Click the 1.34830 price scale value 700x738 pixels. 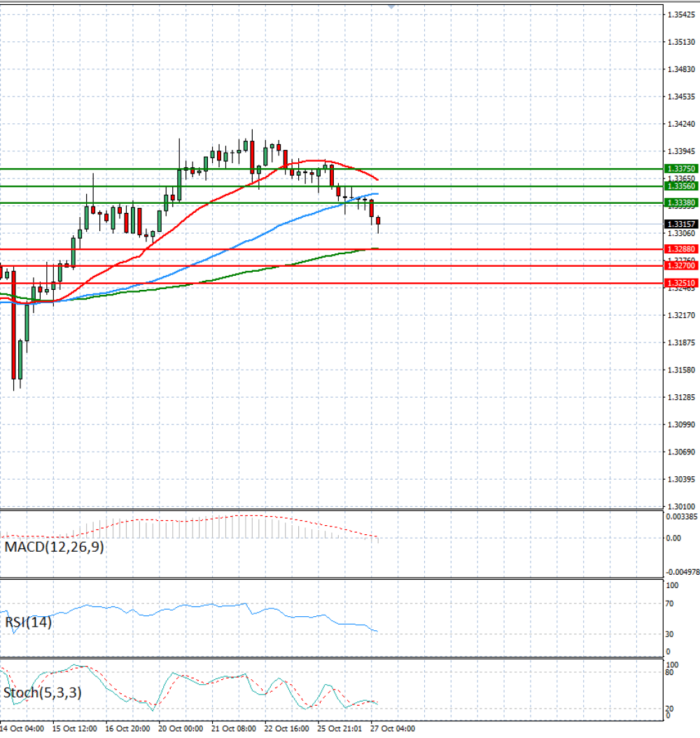tap(681, 69)
